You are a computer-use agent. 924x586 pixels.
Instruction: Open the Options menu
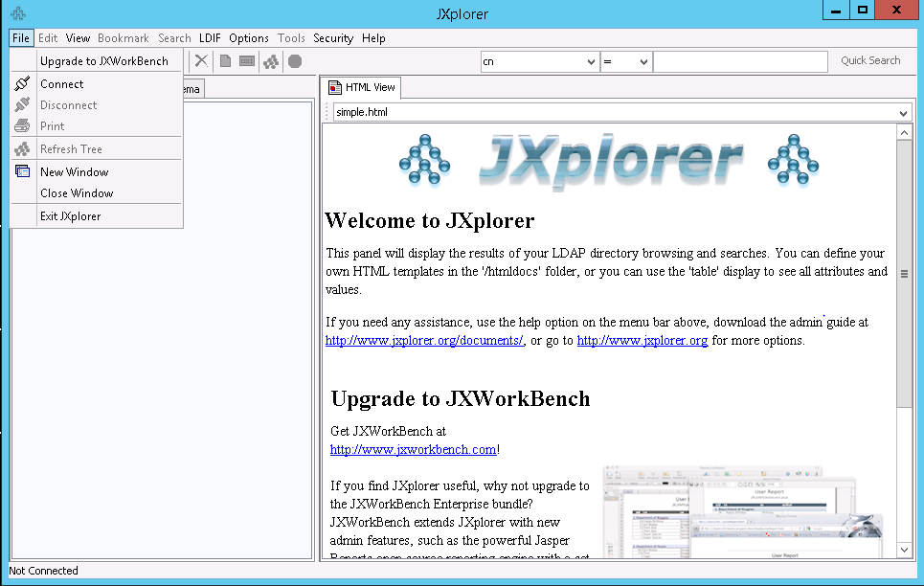tap(249, 37)
